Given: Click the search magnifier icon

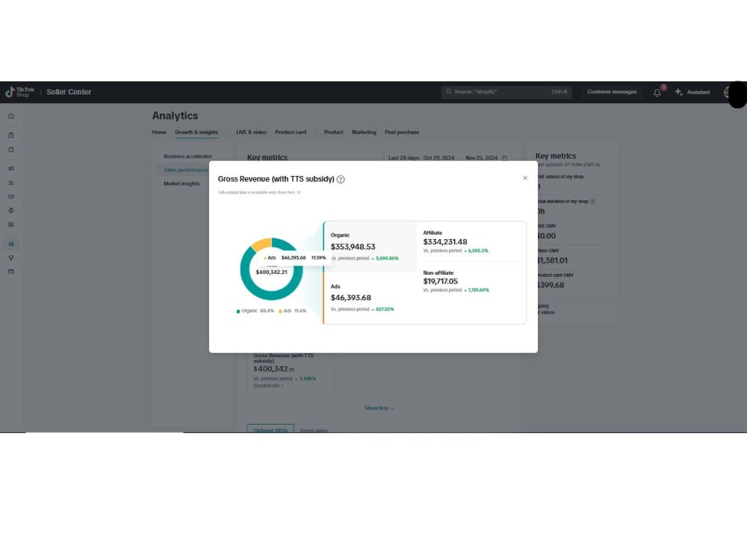Looking at the screenshot, I should [x=448, y=91].
